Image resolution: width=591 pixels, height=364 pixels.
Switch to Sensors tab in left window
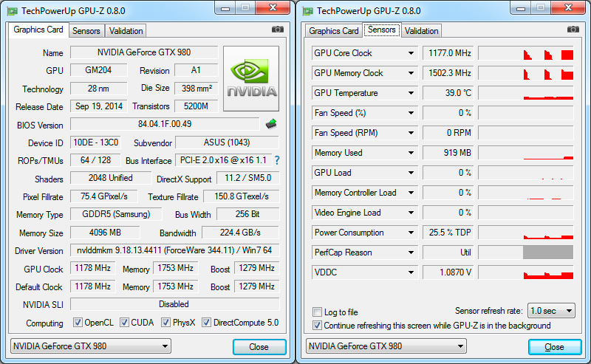(86, 31)
